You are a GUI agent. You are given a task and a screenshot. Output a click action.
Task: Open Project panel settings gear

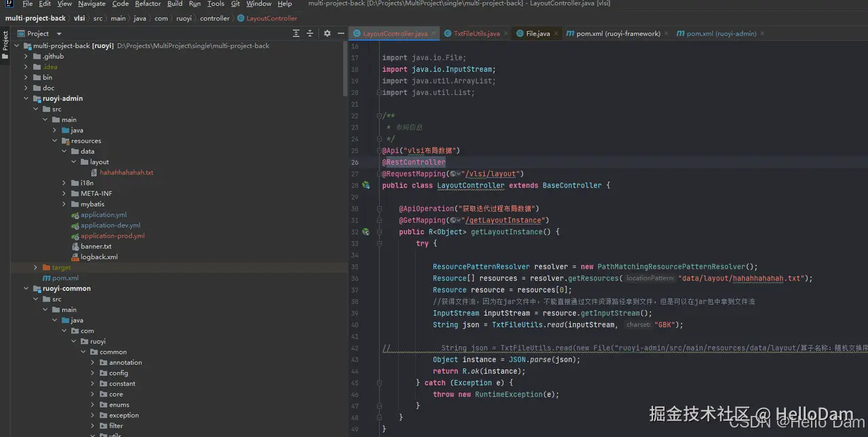pyautogui.click(x=327, y=33)
